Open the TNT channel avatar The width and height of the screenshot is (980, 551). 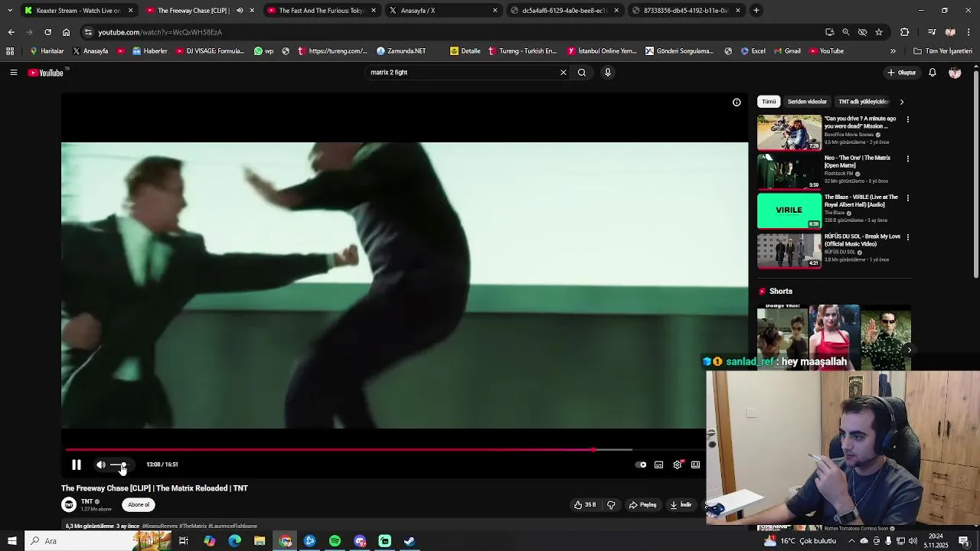tap(69, 504)
